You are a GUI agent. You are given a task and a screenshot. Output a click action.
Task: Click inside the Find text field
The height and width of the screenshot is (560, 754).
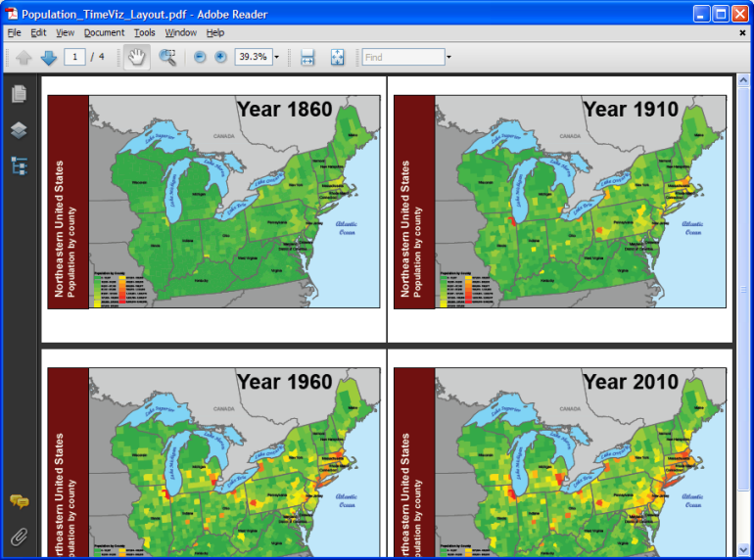click(402, 57)
